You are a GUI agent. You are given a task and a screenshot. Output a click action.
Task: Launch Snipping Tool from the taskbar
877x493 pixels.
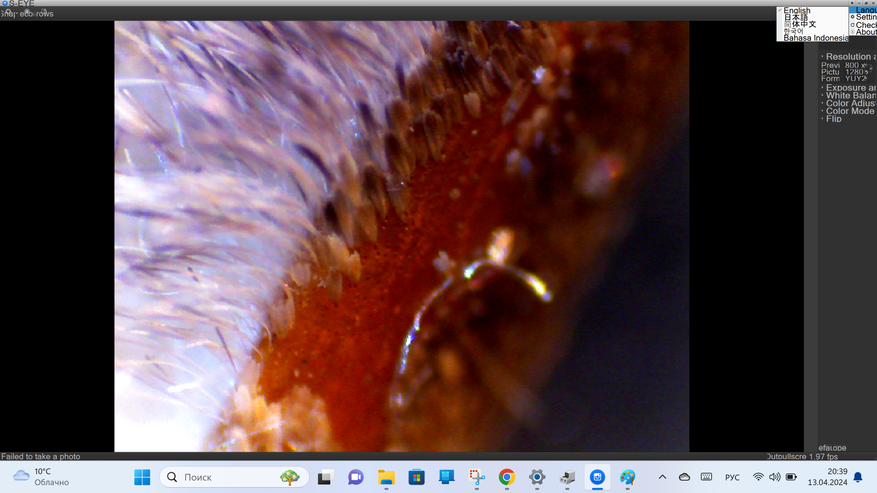click(477, 477)
